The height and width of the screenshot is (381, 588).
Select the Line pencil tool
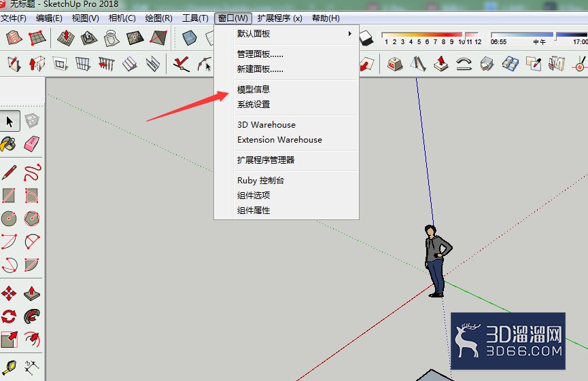pyautogui.click(x=9, y=173)
